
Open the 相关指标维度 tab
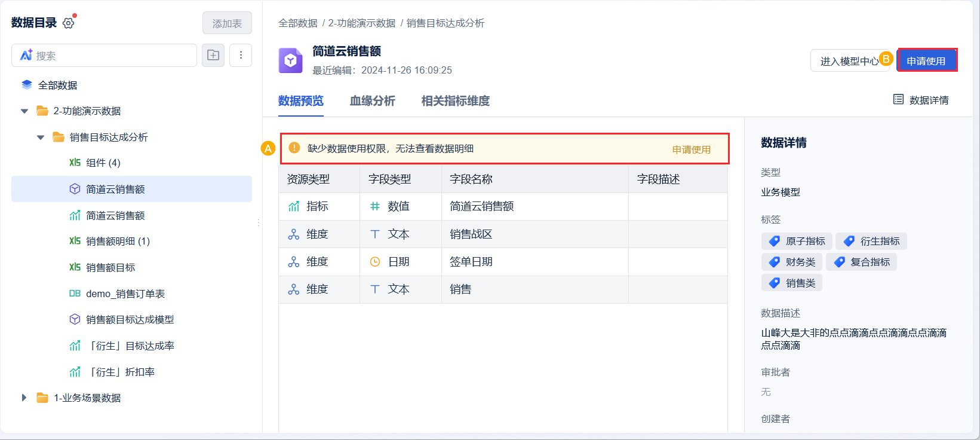coord(455,100)
